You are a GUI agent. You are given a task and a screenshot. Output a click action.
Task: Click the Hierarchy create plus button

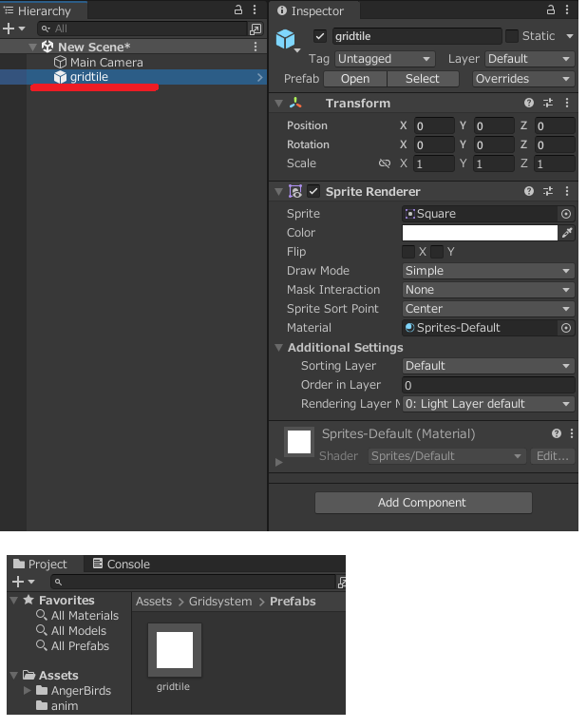point(9,29)
